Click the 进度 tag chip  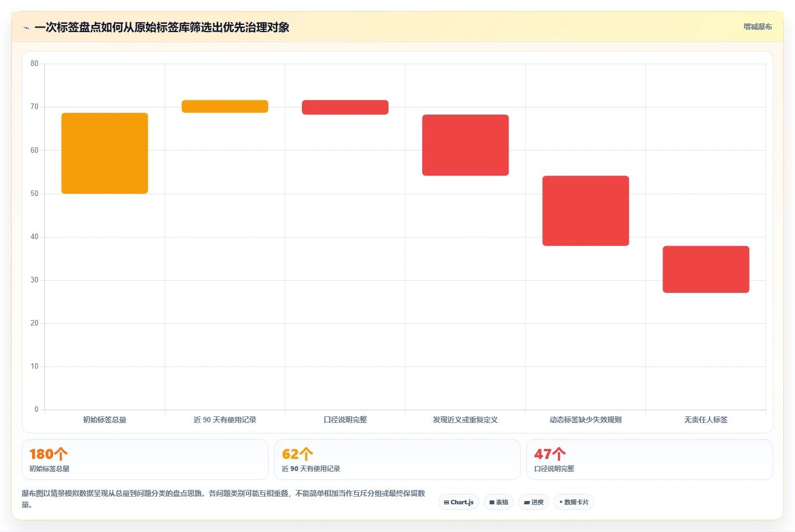pos(534,502)
